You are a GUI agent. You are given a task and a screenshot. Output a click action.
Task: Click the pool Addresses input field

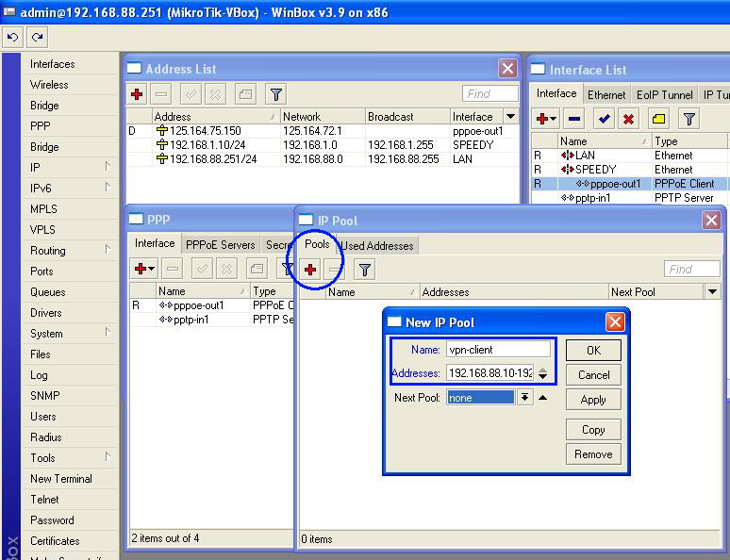(490, 373)
